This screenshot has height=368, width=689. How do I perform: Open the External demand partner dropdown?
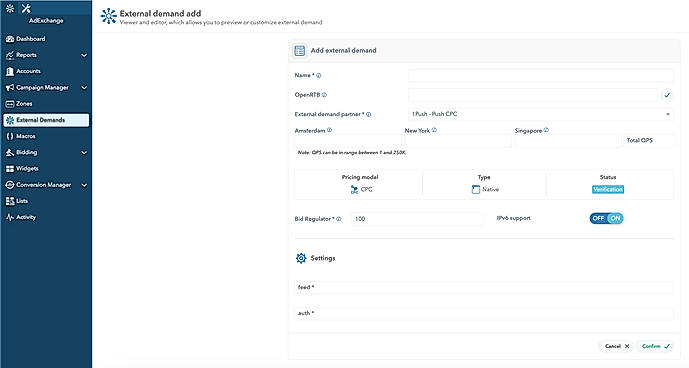(x=541, y=114)
